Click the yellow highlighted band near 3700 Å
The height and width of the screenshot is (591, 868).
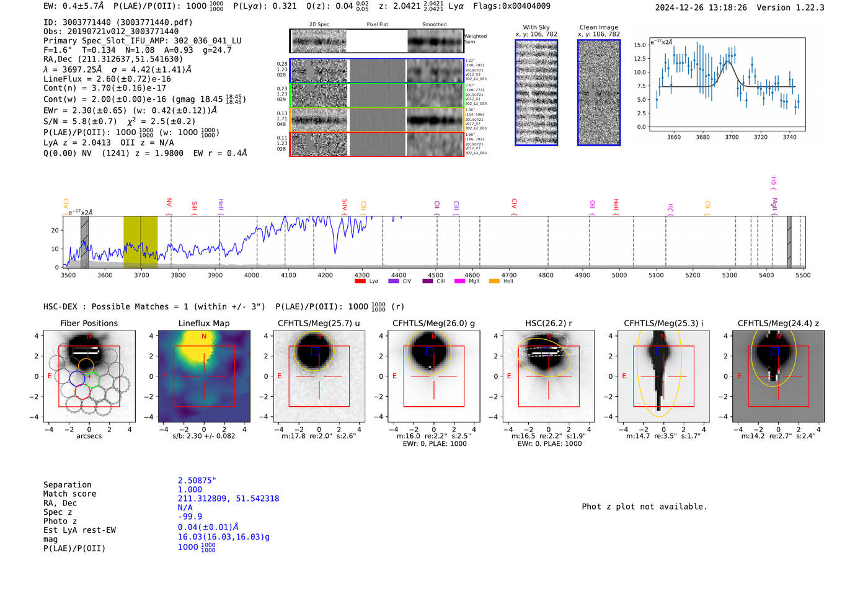tap(140, 242)
